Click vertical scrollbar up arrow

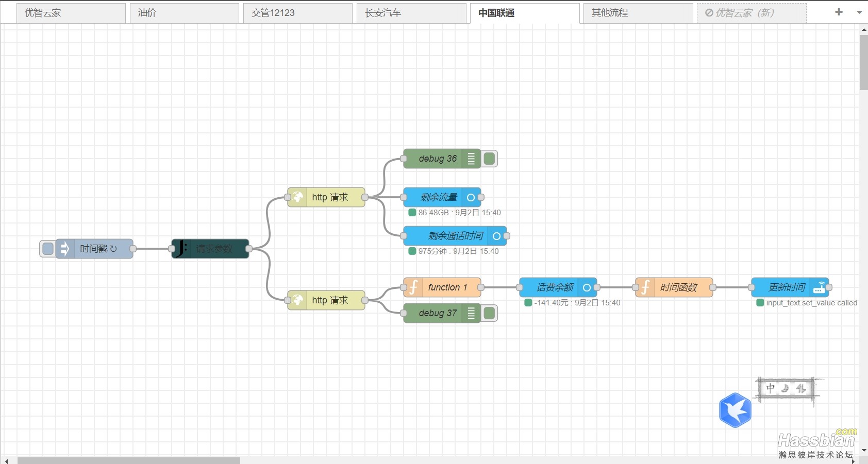click(863, 30)
